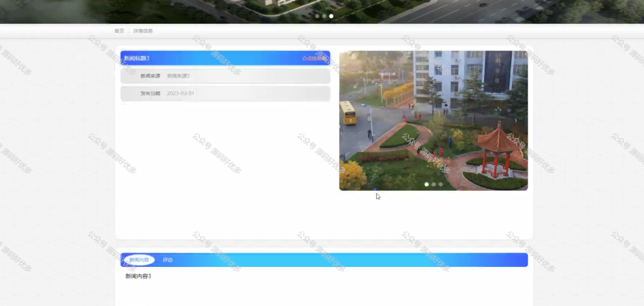Viewport: 644px width, 306px height.
Task: Click the breadcrumb separator icon after 首页
Action: tap(128, 31)
